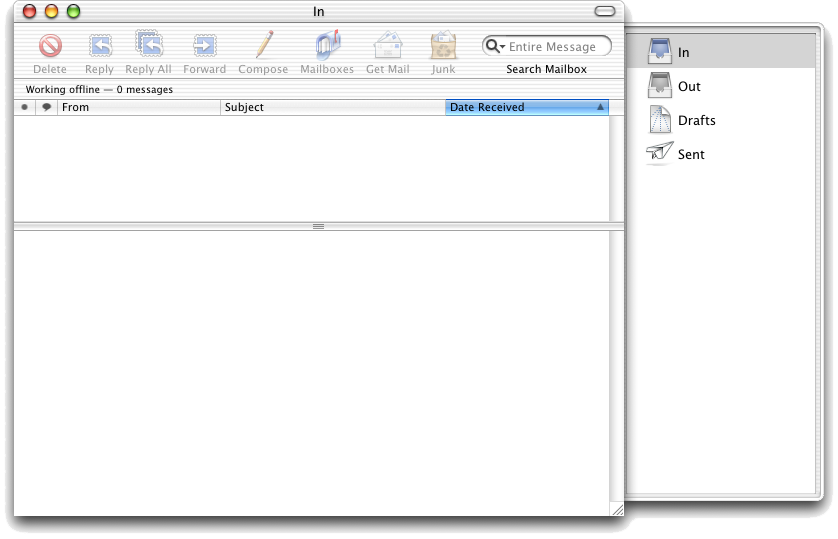
Task: Open the Sent mailbox in drawer
Action: (720, 154)
